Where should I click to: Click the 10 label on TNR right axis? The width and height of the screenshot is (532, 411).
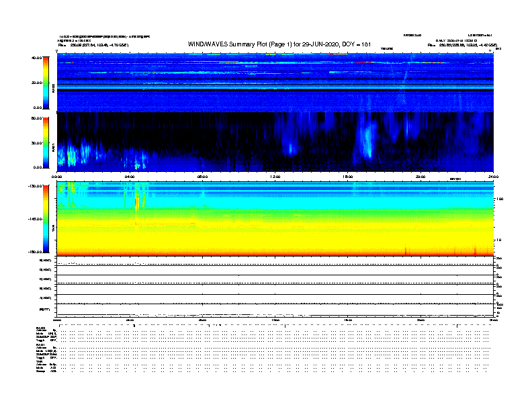498,240
